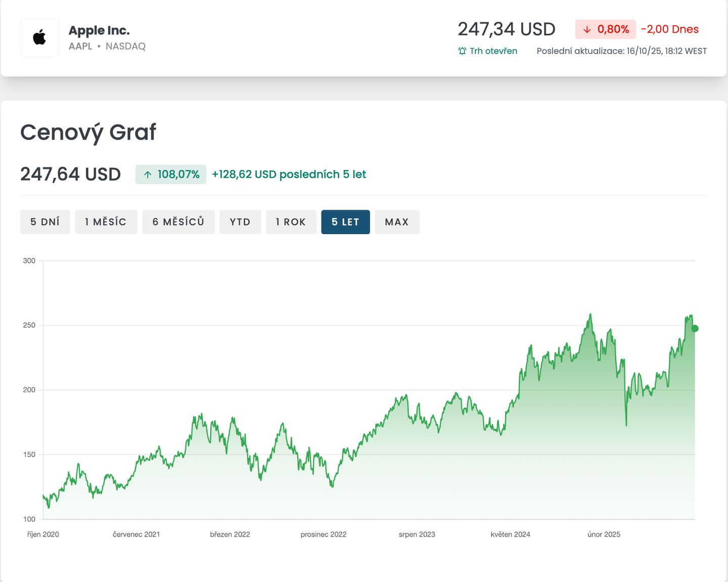Click the 108,07% five-year change badge
Viewport: 728px width, 582px height.
pos(171,174)
